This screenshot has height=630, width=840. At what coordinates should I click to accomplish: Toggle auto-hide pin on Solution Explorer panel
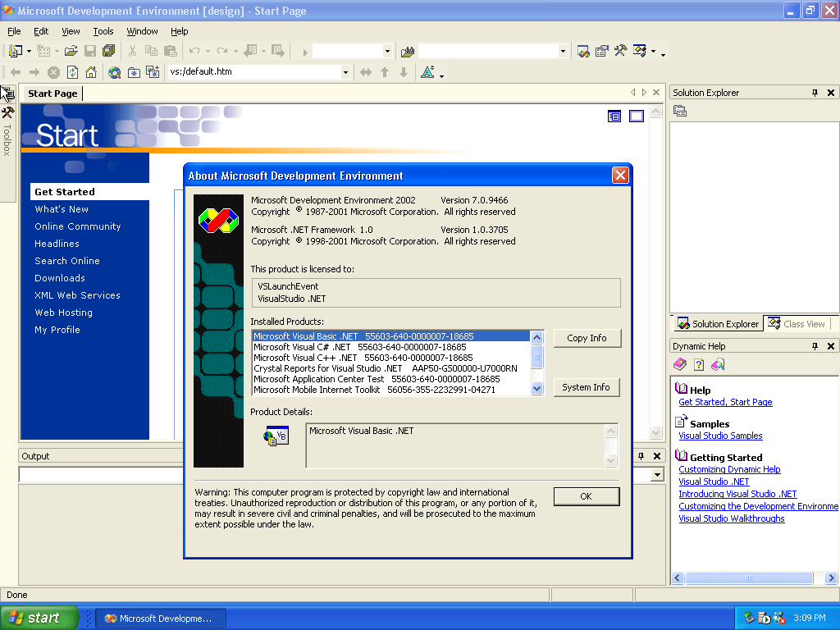pyautogui.click(x=815, y=93)
